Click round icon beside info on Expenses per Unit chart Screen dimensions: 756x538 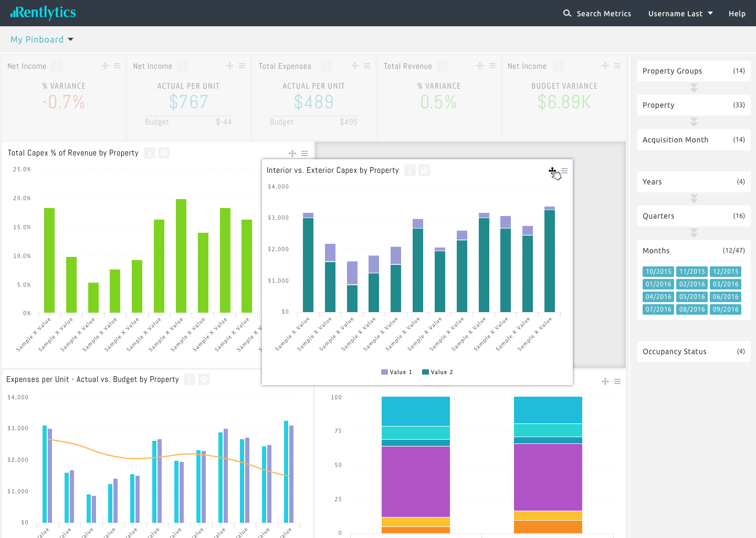tap(204, 379)
